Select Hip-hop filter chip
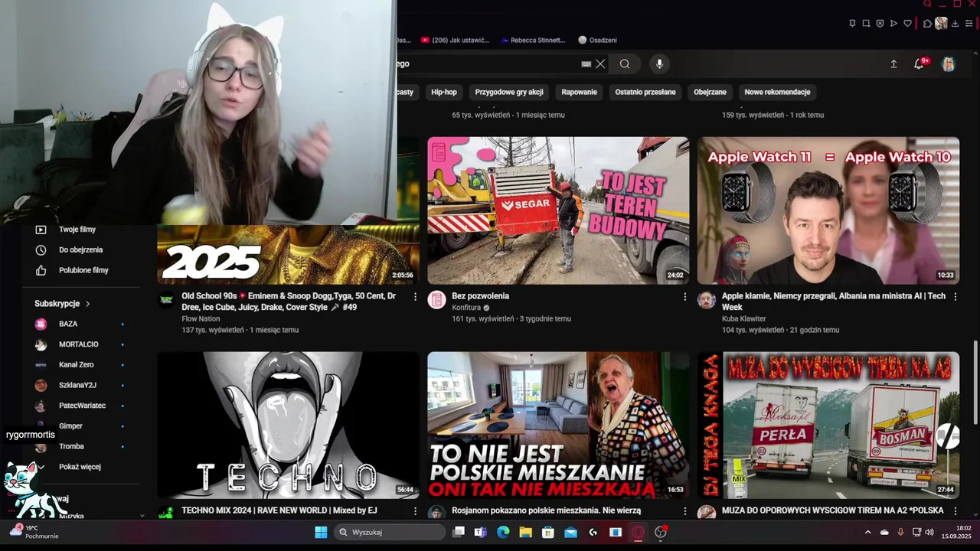This screenshot has width=980, height=551. pos(444,92)
